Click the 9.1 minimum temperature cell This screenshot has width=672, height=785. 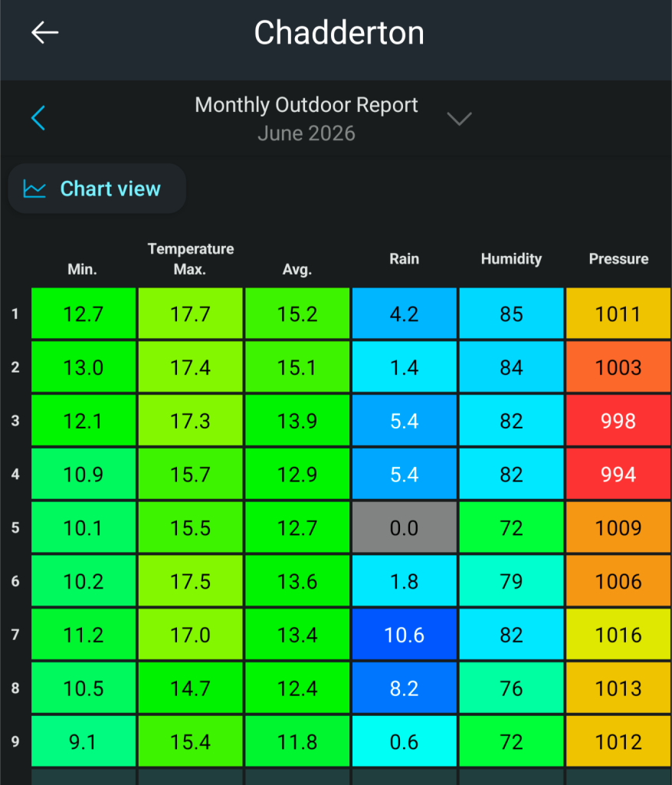pos(84,741)
